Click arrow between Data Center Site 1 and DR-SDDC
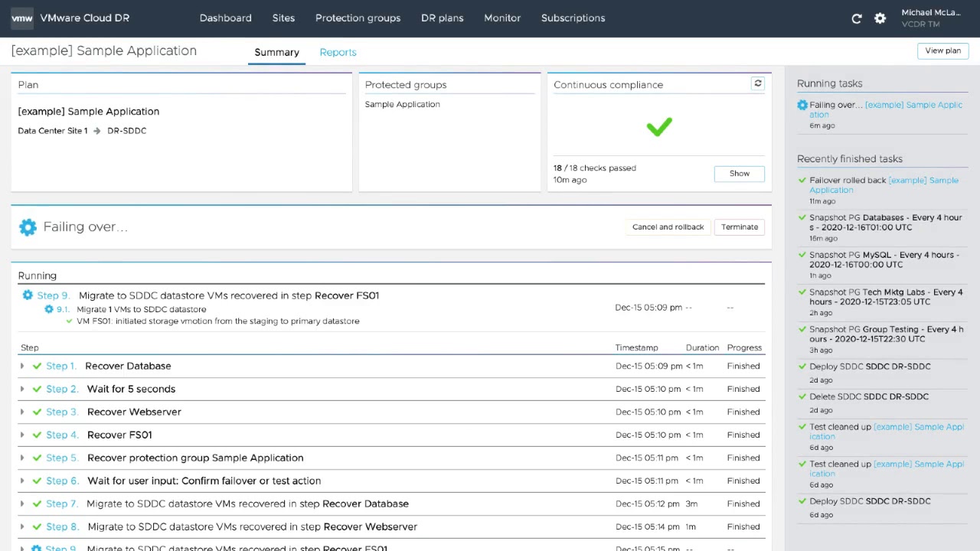 (x=97, y=131)
